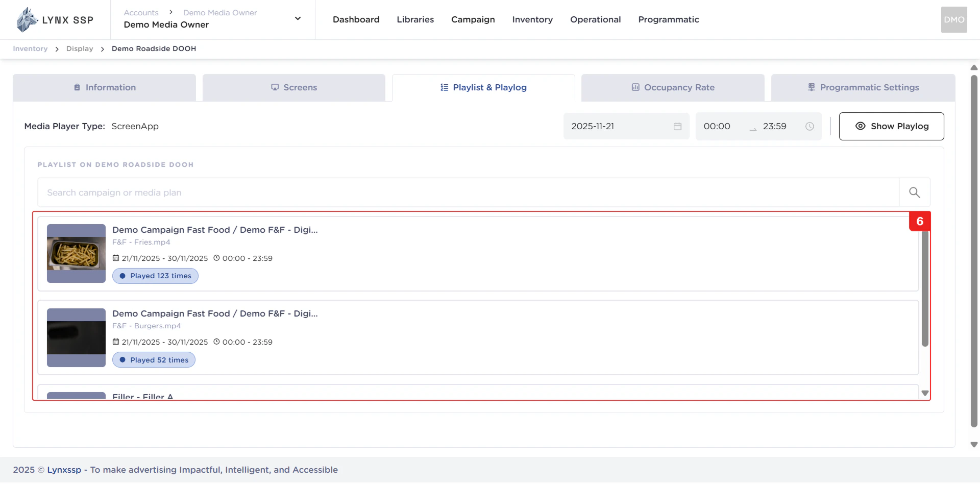Open the Libraries menu
This screenshot has height=484, width=980.
pos(415,19)
